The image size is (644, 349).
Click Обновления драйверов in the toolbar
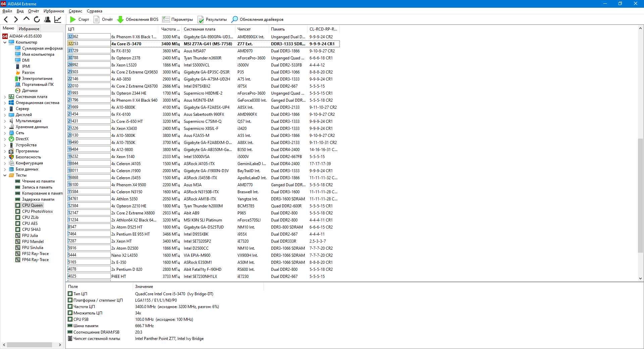(x=257, y=19)
